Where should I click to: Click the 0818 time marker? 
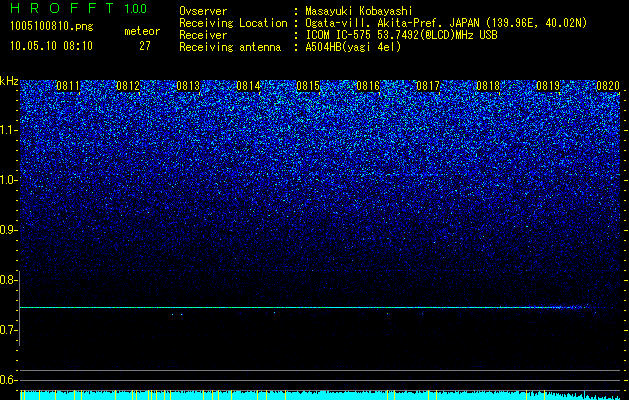(488, 86)
